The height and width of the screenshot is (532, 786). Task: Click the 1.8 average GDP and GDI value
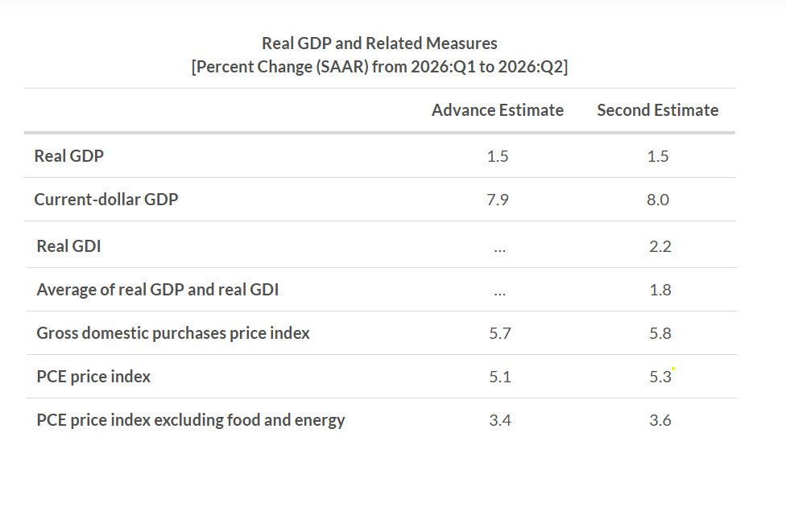pos(660,290)
